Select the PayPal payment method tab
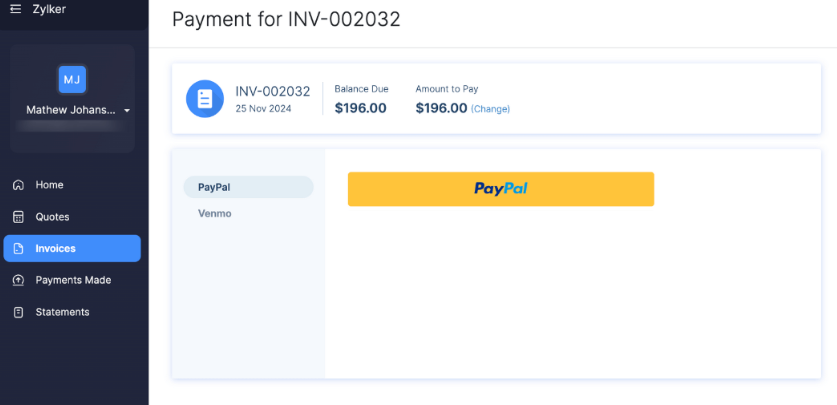Image resolution: width=837 pixels, height=405 pixels. (x=248, y=187)
